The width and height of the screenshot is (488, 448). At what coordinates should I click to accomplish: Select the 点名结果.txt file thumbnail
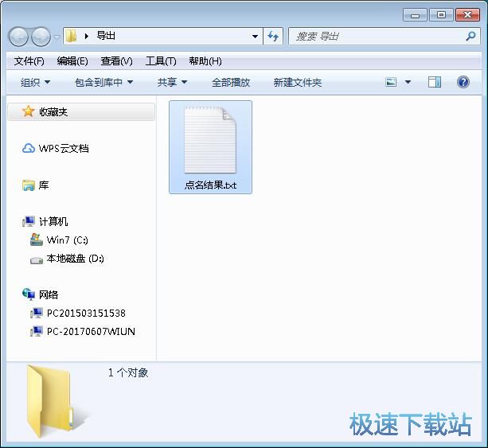click(x=210, y=140)
